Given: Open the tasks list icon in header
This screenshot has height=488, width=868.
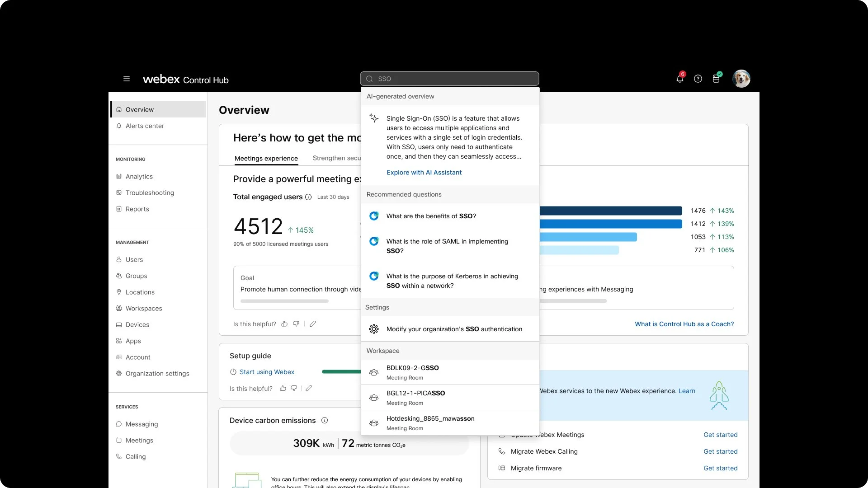Looking at the screenshot, I should [716, 79].
